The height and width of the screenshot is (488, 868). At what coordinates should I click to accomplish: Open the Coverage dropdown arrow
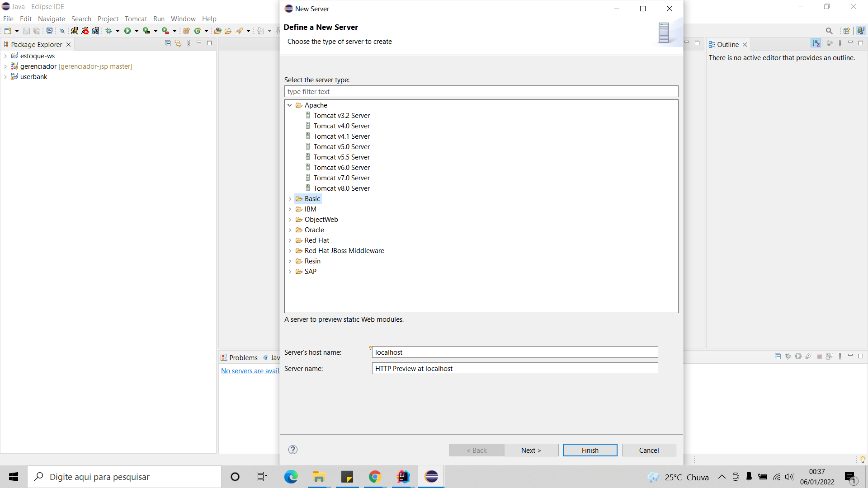tap(156, 31)
